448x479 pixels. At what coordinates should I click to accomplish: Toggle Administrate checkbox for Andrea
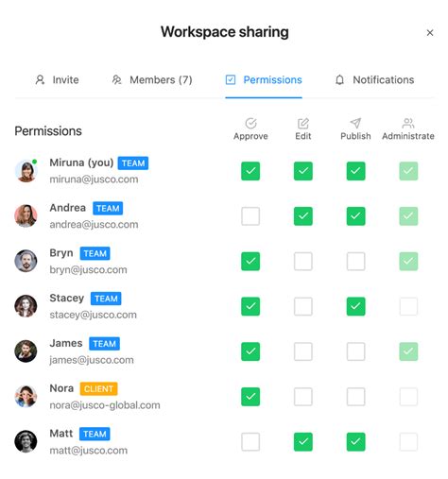pyautogui.click(x=408, y=216)
